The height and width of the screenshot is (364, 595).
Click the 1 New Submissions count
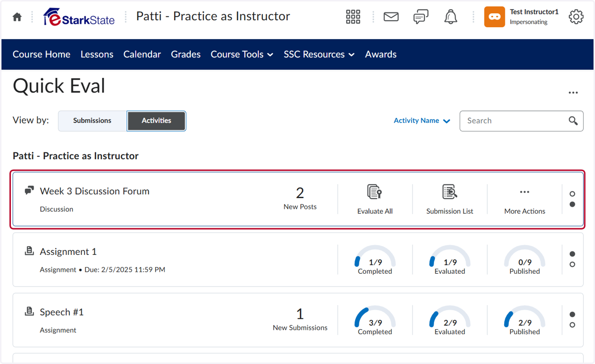pyautogui.click(x=300, y=319)
